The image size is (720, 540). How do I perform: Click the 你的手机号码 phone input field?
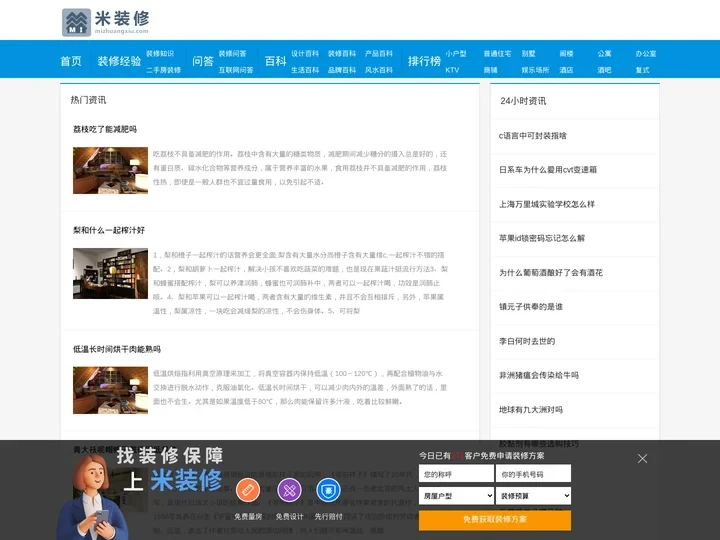[x=533, y=474]
